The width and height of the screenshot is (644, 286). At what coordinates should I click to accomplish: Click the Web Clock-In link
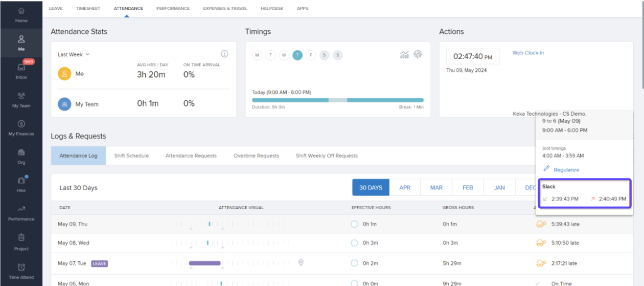[x=528, y=53]
